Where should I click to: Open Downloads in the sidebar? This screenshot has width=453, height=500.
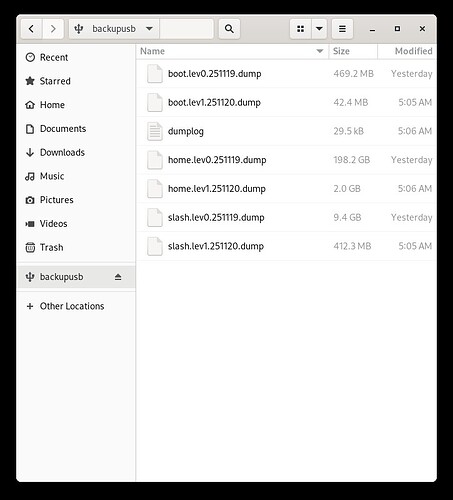tap(76, 152)
